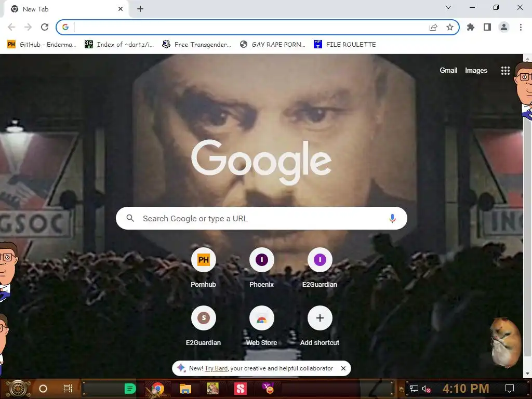Open the Index of ~dartz bookmark
This screenshot has width=532, height=399.
[x=119, y=45]
